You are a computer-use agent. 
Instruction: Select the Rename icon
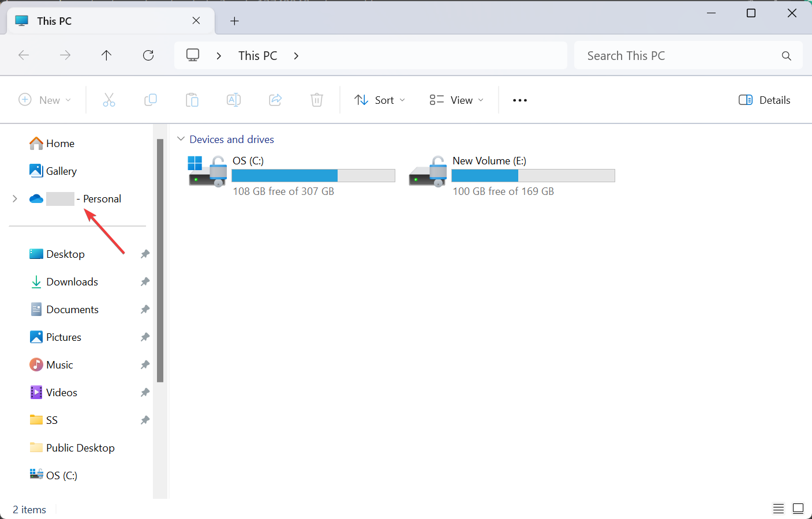coord(234,100)
